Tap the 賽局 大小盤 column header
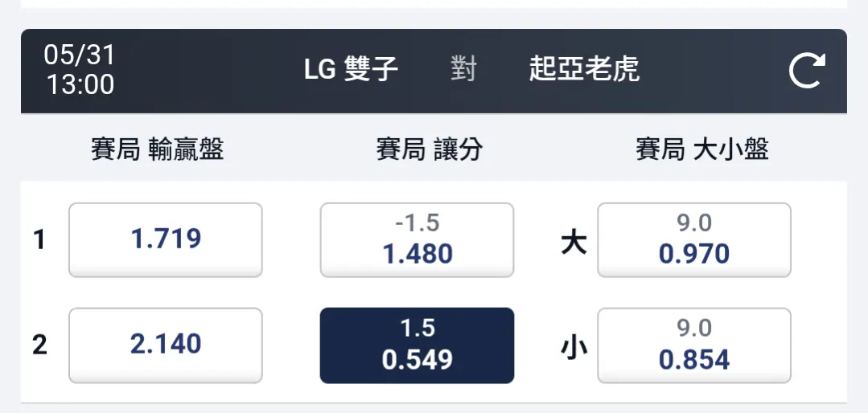The image size is (868, 413). coord(702,149)
